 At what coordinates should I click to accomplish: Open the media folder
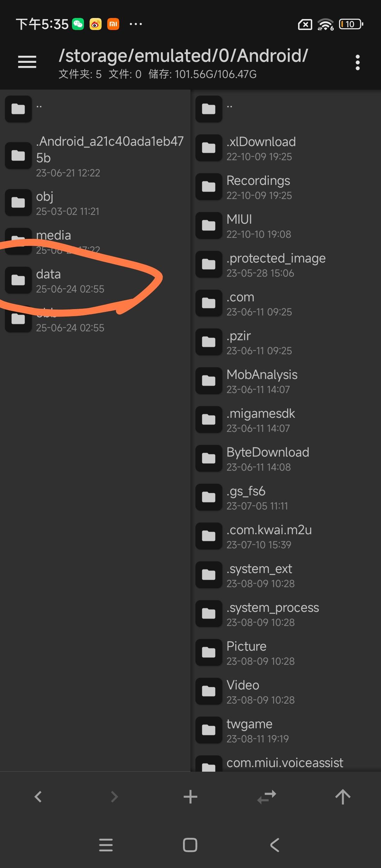[x=95, y=242]
